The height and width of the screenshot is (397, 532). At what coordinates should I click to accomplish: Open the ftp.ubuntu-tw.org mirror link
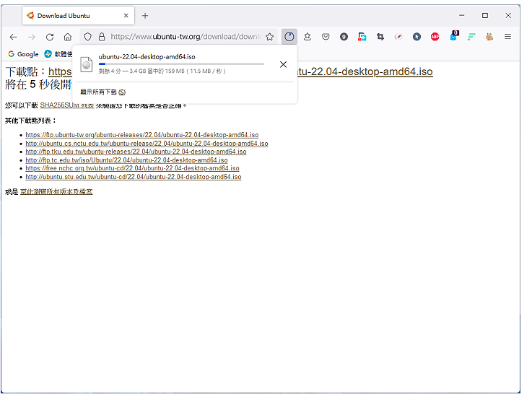click(141, 135)
